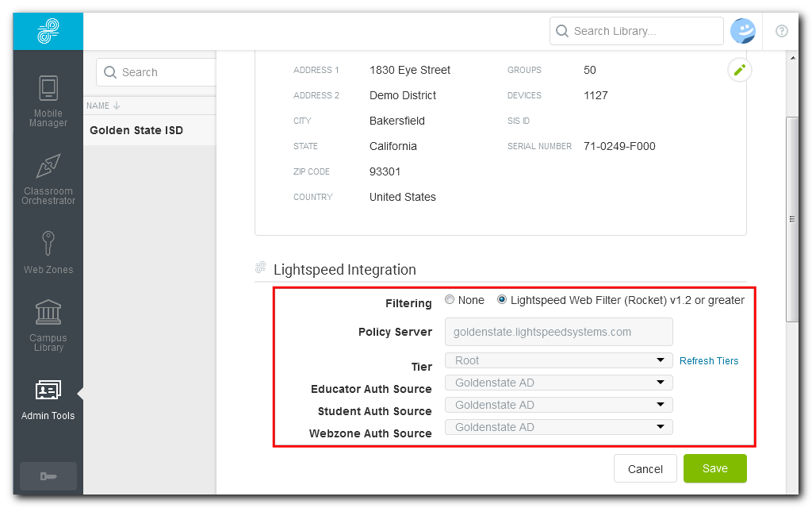This screenshot has height=508, width=812.
Task: Open the Educator Auth Source dropdown
Action: pos(559,383)
